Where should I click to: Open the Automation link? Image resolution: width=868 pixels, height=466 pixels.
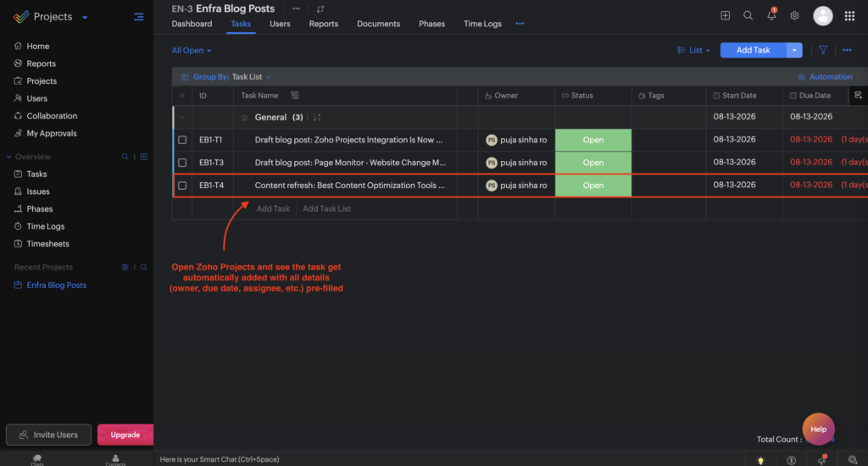(825, 77)
